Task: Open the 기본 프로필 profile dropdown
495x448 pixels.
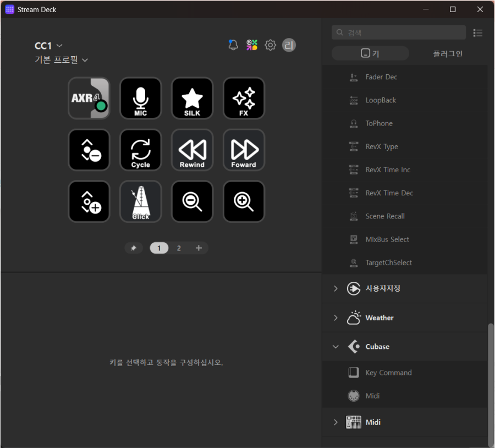Action: pos(61,59)
